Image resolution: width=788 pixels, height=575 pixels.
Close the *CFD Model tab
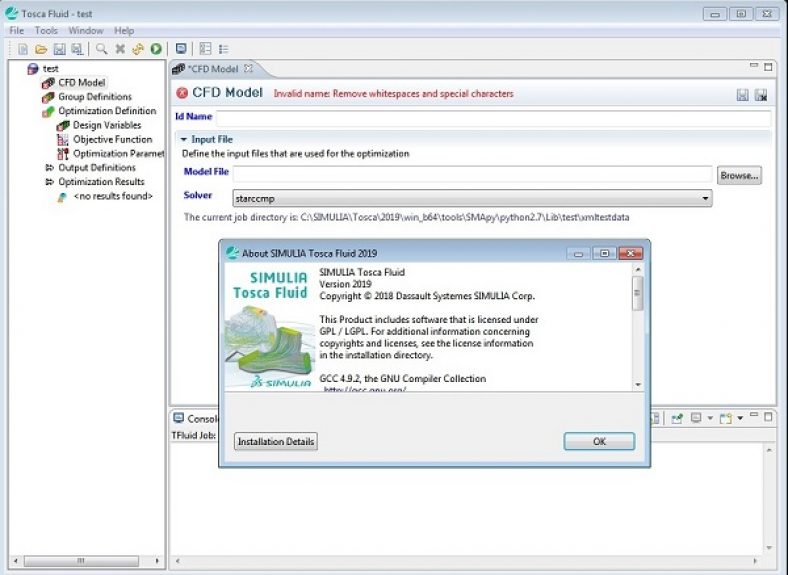click(248, 68)
